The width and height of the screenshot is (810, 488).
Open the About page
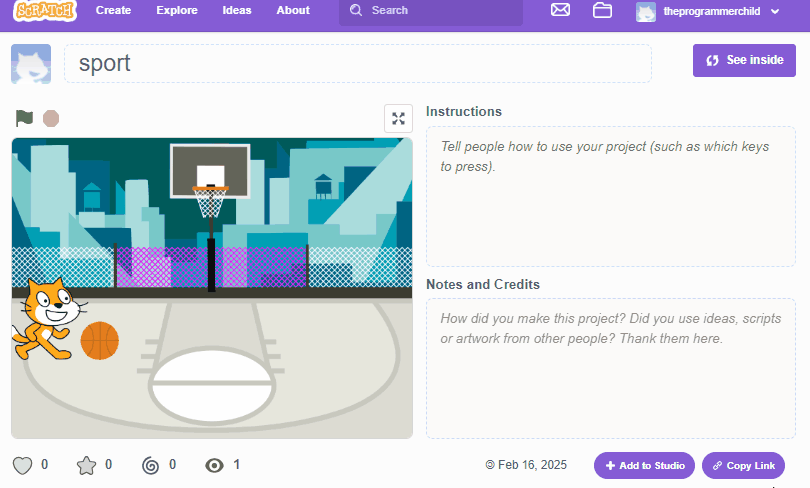click(293, 10)
